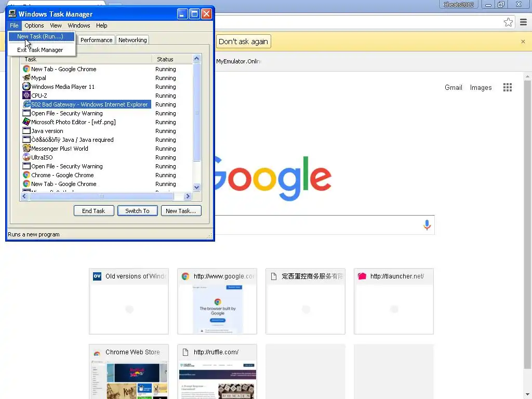Open the File menu in Task Manager
The image size is (532, 399).
pyautogui.click(x=14, y=25)
